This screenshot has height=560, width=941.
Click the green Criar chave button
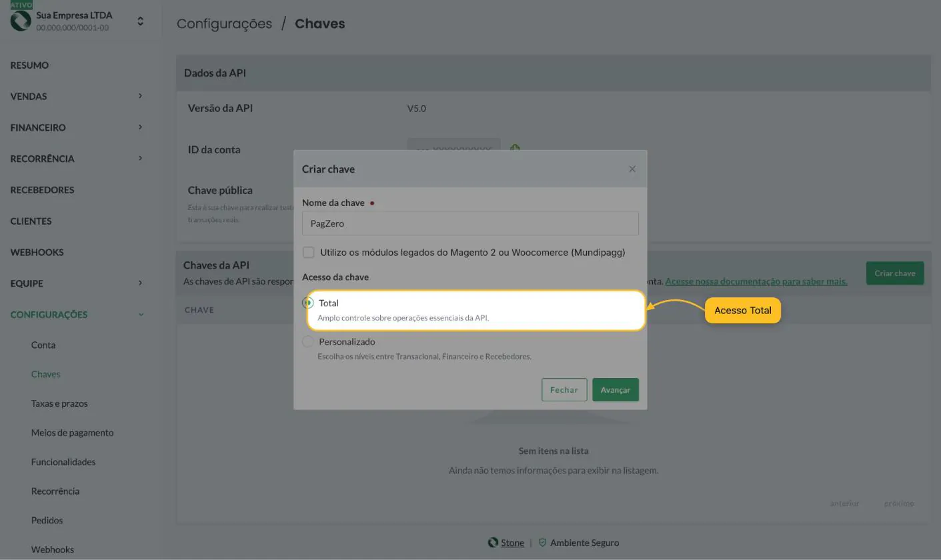click(x=895, y=273)
